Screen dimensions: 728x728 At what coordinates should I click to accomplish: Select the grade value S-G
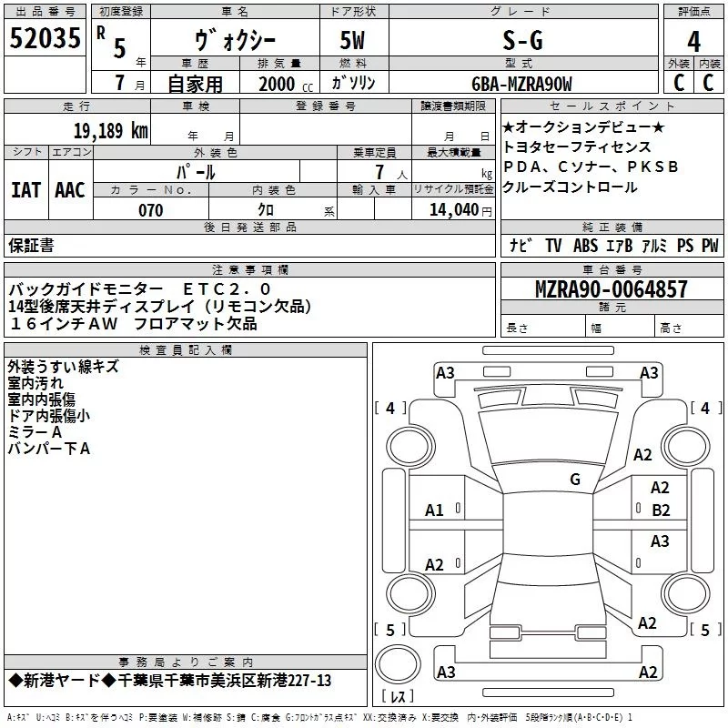pyautogui.click(x=522, y=40)
